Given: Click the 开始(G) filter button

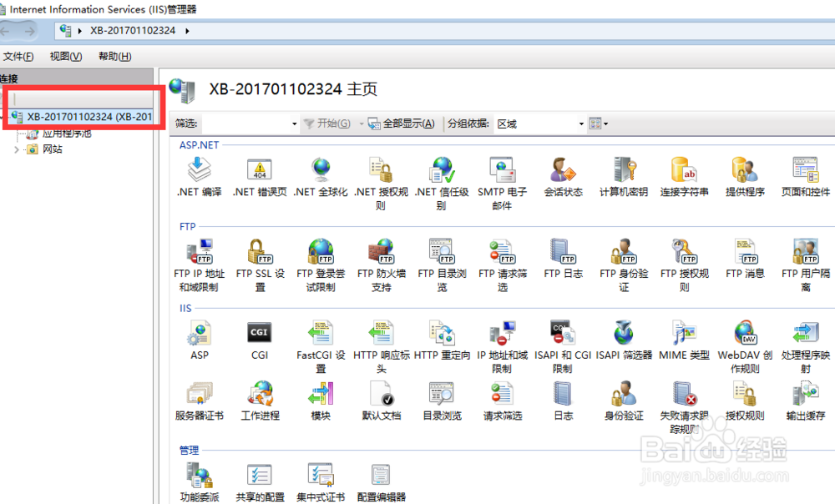Looking at the screenshot, I should (327, 123).
